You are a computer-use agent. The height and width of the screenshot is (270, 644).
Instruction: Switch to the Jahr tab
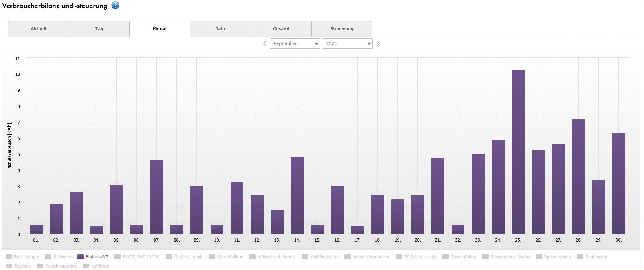click(221, 29)
